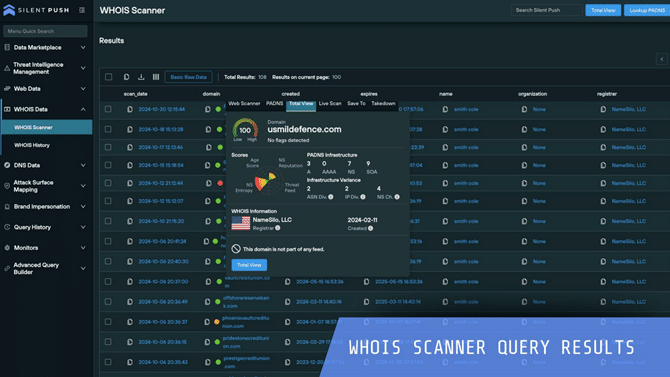Screen dimensions: 670x377
Task: Check the row dated 2024-10-12 21:12:44
Action: [108, 183]
